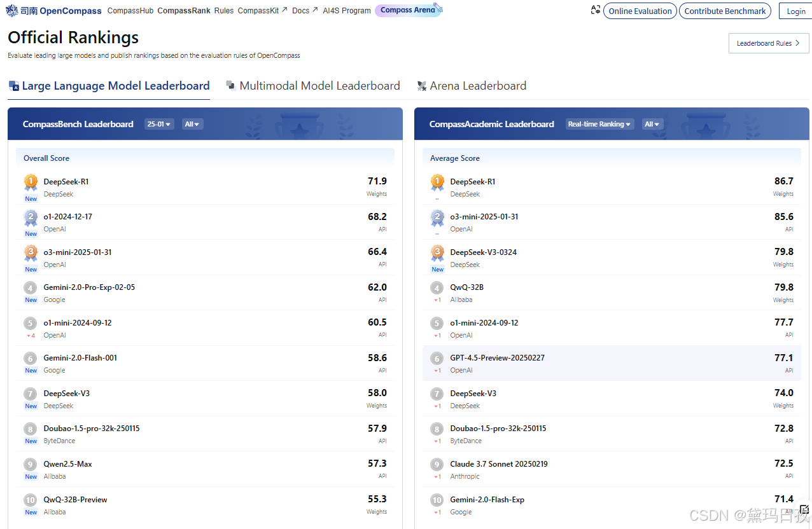Switch to Multimodal Model Leaderboard tab
Viewport: 812px width, 529px height.
pos(313,86)
